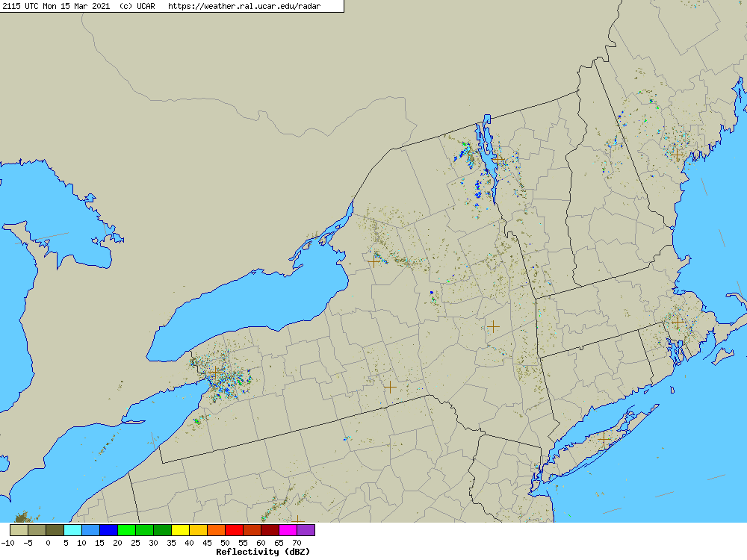Click the light blue 10 dBZ swatch

(x=90, y=530)
